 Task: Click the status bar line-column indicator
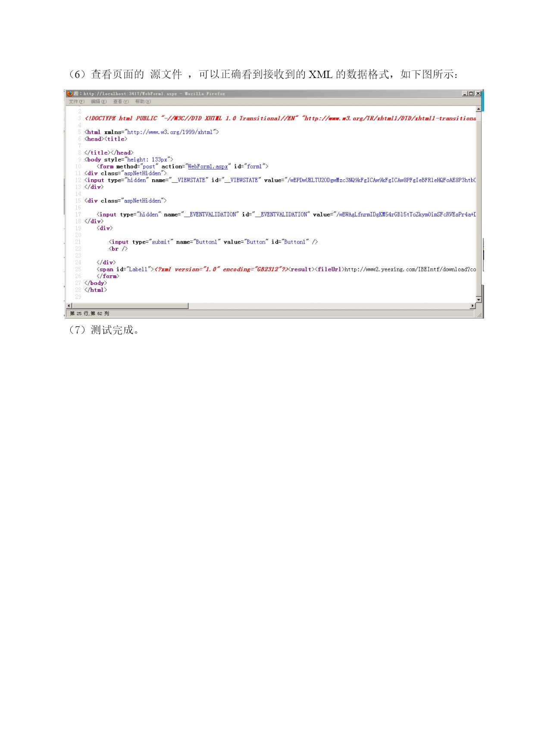click(90, 313)
